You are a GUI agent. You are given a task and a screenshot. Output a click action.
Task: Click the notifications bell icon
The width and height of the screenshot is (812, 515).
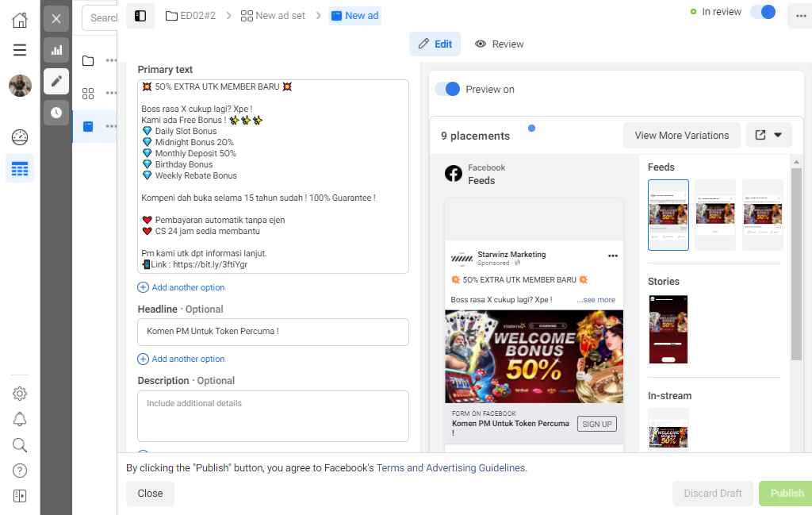tap(20, 419)
